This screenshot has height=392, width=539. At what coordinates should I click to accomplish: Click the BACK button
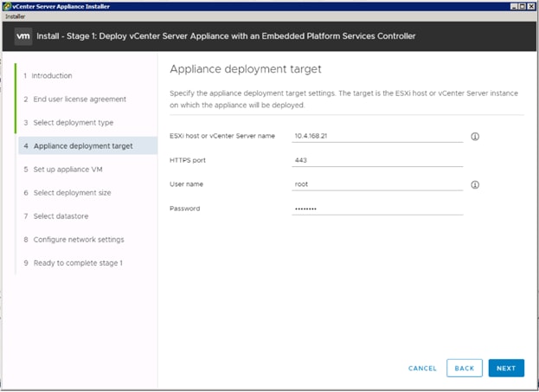tap(465, 368)
